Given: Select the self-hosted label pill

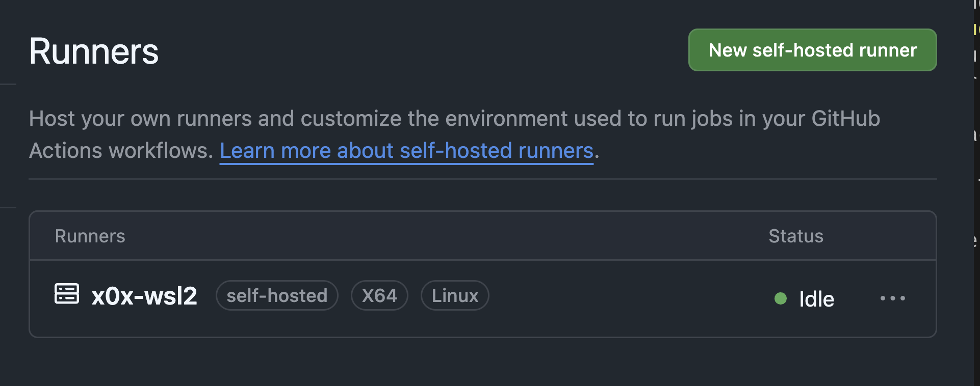Looking at the screenshot, I should tap(277, 295).
